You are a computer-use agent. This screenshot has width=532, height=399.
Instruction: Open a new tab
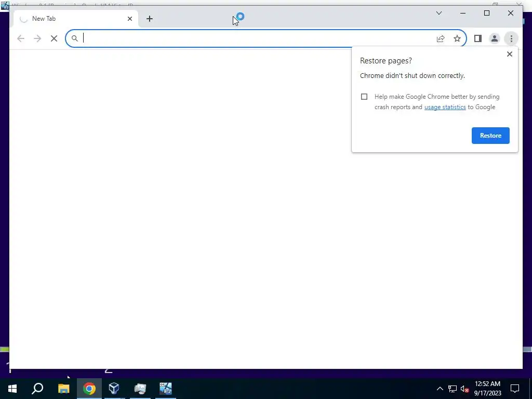point(149,19)
